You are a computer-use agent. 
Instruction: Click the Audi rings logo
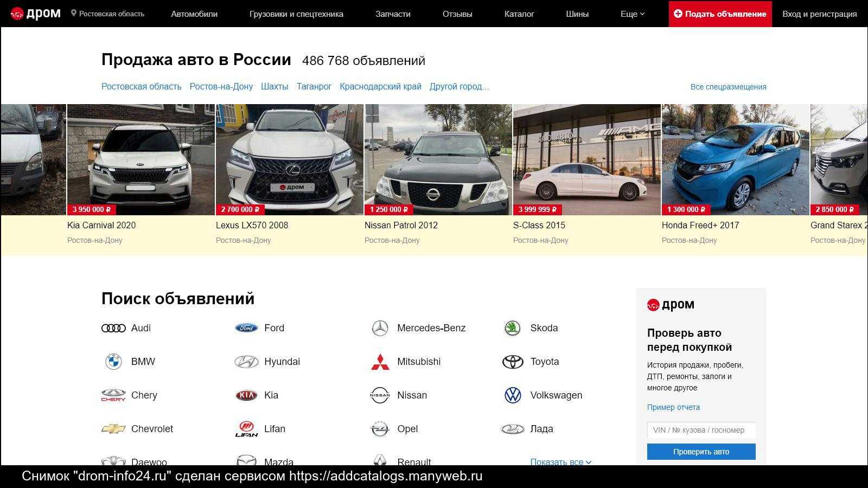113,328
